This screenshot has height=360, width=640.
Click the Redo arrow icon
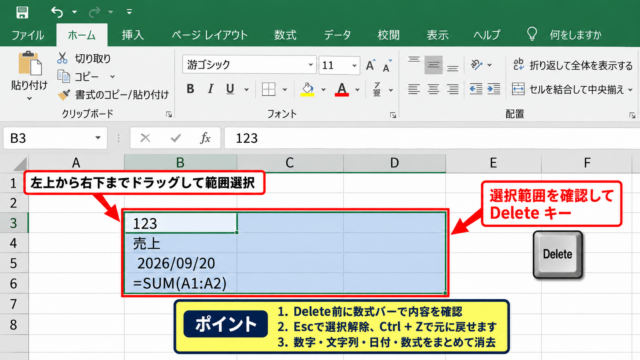click(x=94, y=12)
